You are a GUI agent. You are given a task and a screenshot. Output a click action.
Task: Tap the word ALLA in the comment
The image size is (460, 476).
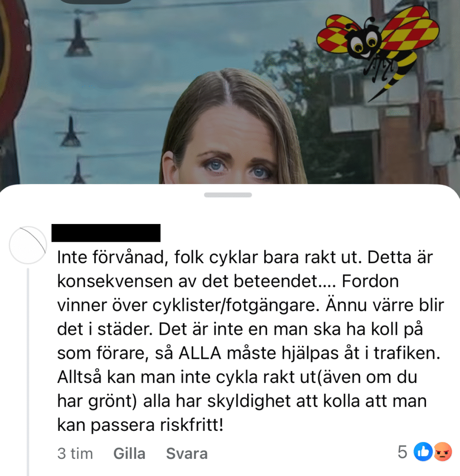pyautogui.click(x=200, y=353)
